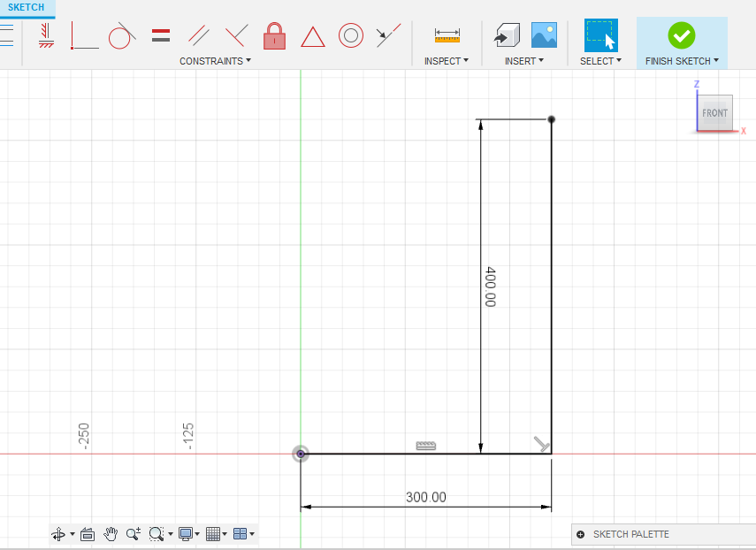Click the Zoom Window/Fit icon
This screenshot has width=756, height=550.
click(157, 534)
